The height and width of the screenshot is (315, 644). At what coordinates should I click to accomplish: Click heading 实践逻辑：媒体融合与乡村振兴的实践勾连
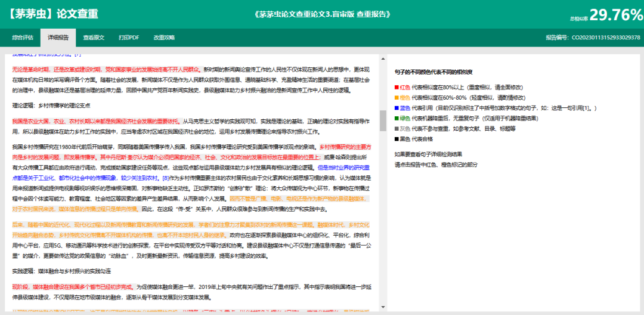(x=61, y=271)
